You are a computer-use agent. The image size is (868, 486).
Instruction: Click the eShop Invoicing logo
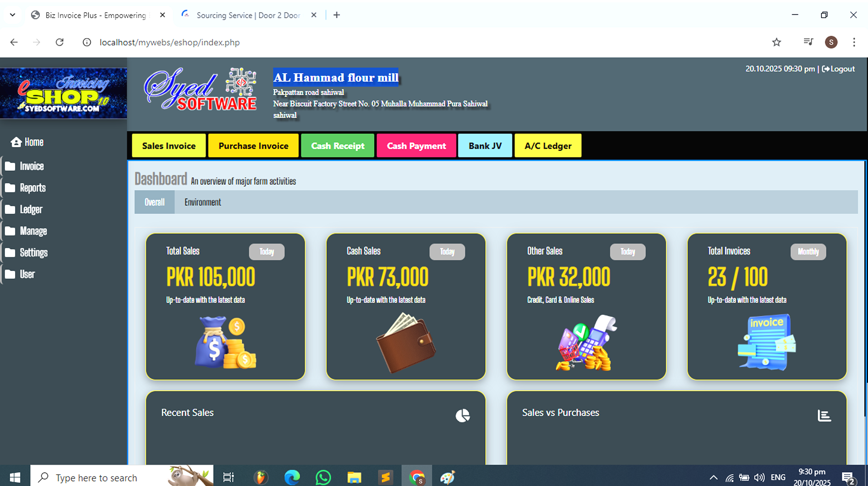pos(63,93)
